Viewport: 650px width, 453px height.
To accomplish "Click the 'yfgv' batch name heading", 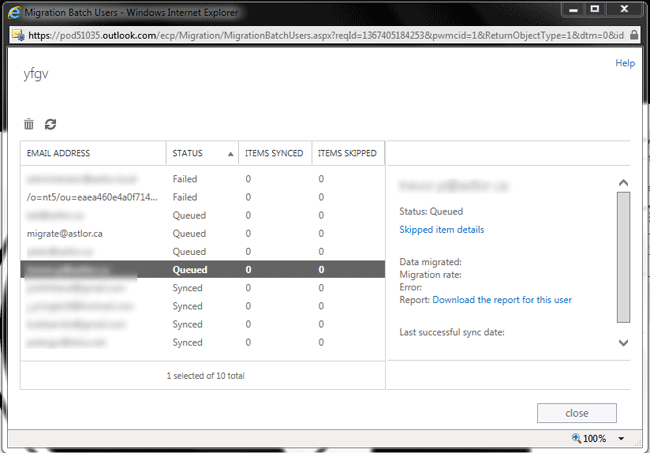I will tap(36, 74).
